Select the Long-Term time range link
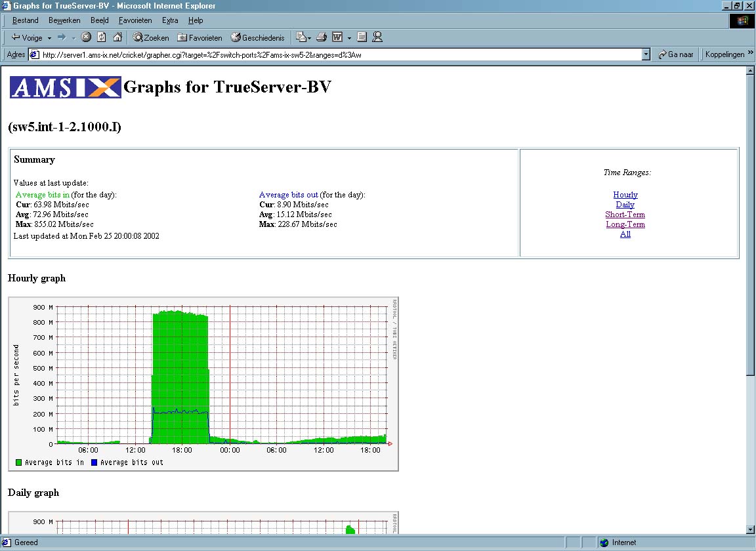Screen dimensions: 756x551 [625, 224]
